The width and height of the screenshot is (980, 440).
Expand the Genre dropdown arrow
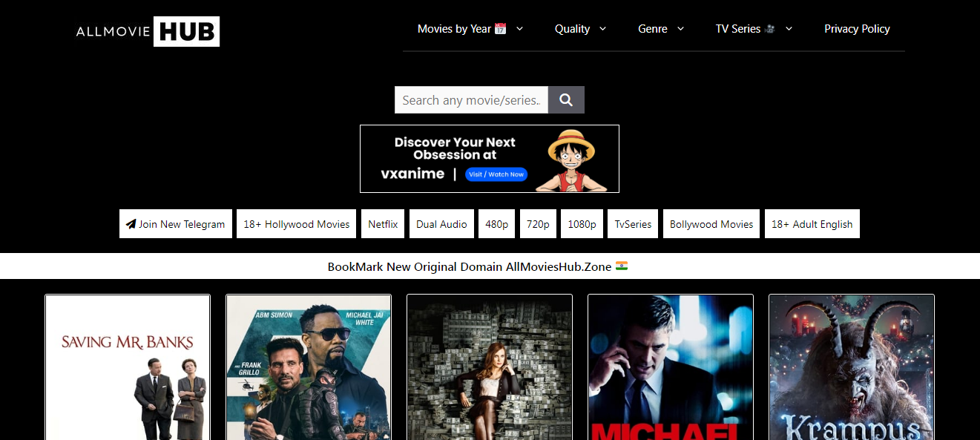tap(680, 29)
